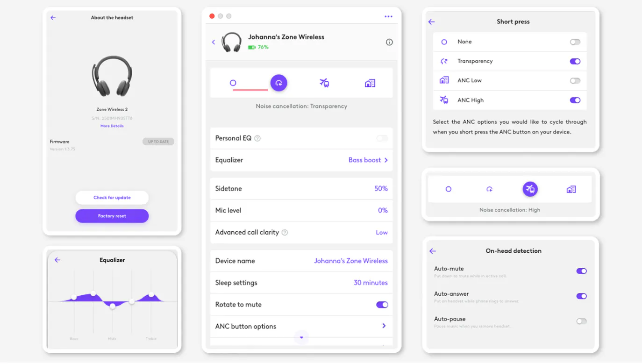Enable the None toggle in Short press
642x364 pixels.
pyautogui.click(x=575, y=42)
